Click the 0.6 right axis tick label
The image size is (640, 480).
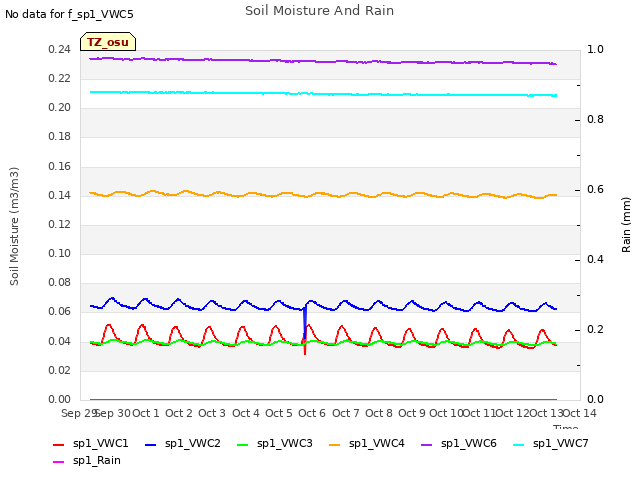click(595, 190)
